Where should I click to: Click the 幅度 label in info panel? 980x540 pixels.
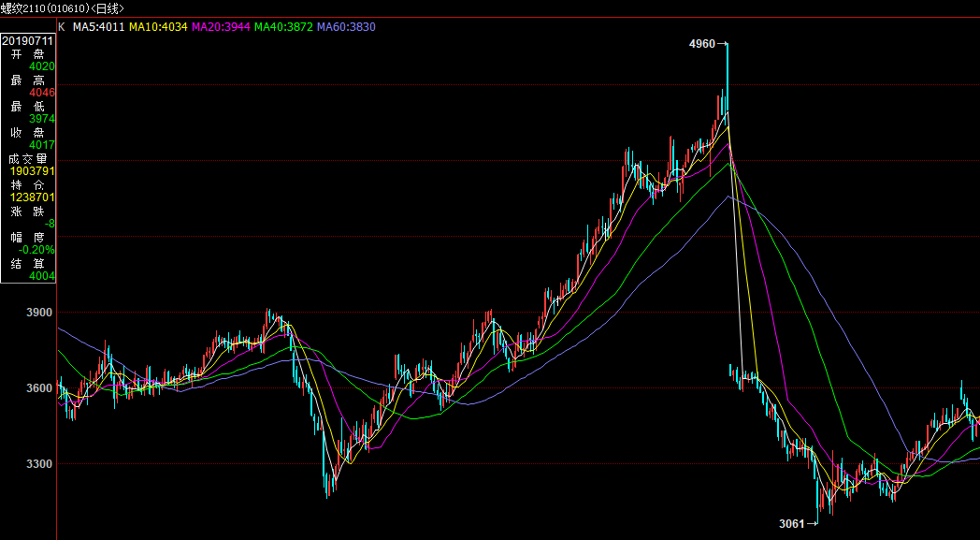pos(28,238)
